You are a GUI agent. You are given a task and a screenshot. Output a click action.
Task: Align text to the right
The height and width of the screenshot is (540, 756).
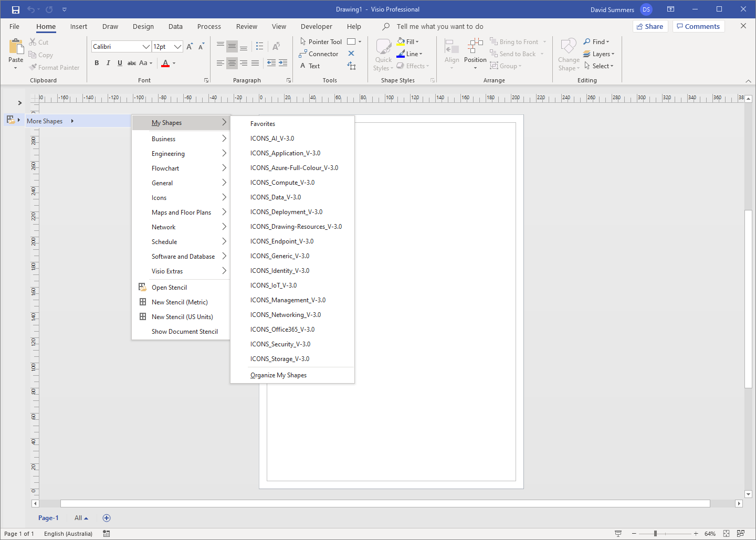coord(244,63)
